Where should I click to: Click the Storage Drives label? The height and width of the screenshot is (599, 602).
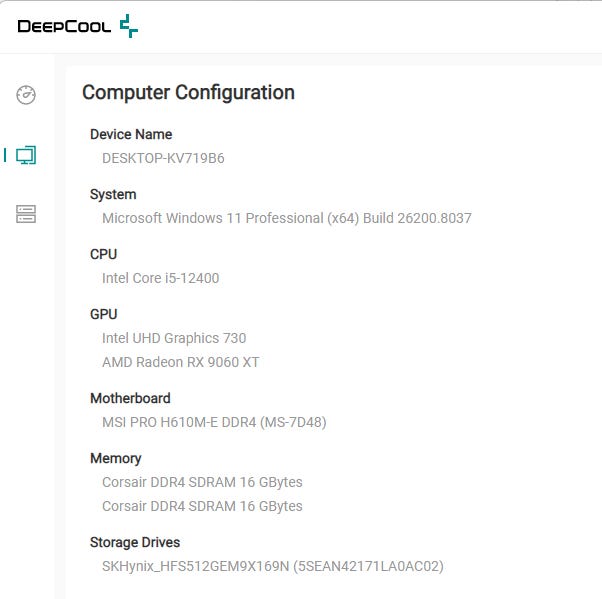pyautogui.click(x=135, y=542)
